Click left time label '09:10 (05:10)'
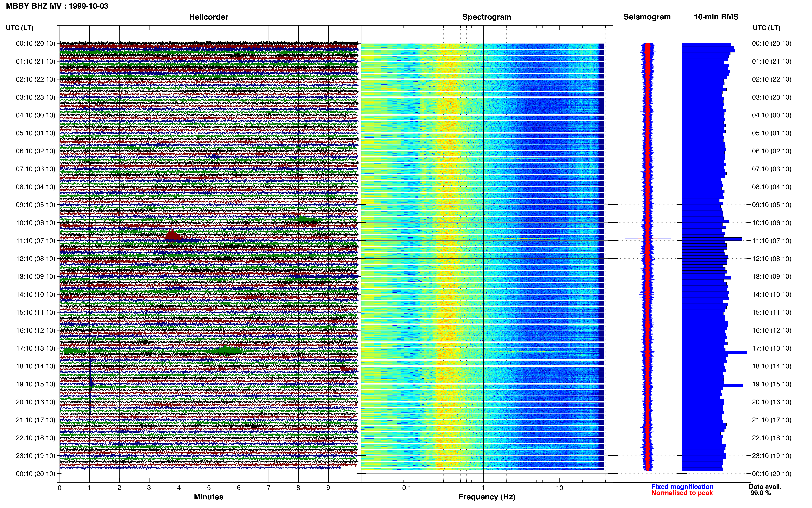The image size is (812, 508). [x=36, y=205]
